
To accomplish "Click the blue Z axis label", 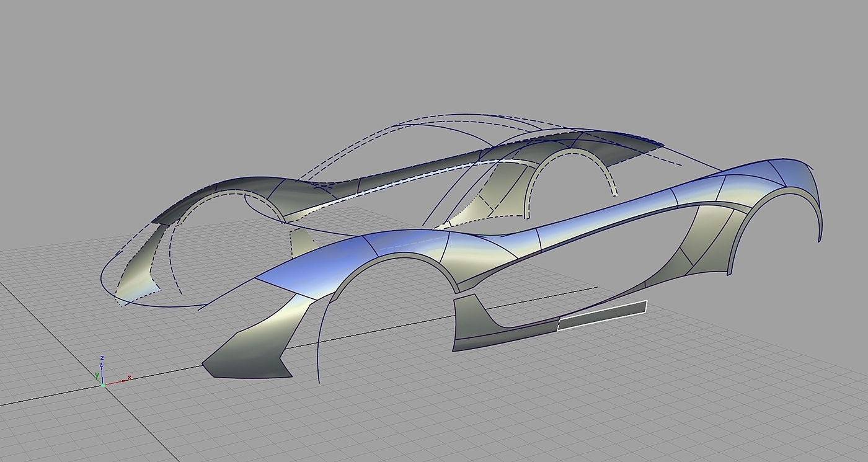I will click(x=102, y=358).
